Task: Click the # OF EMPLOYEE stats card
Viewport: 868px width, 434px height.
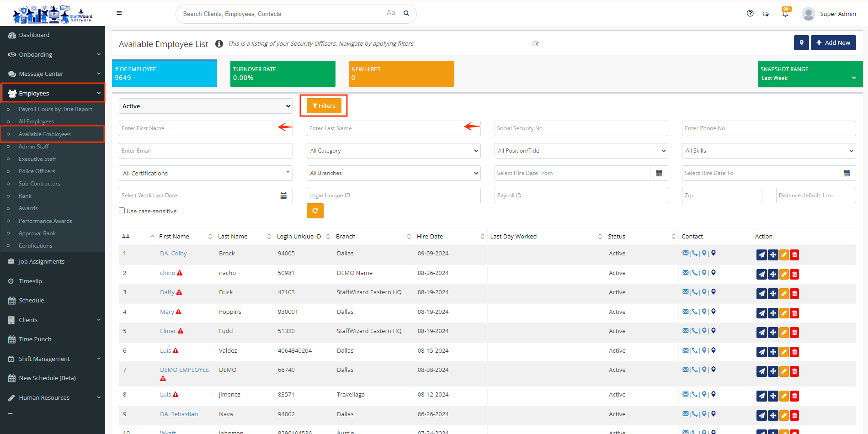Action: pos(165,73)
